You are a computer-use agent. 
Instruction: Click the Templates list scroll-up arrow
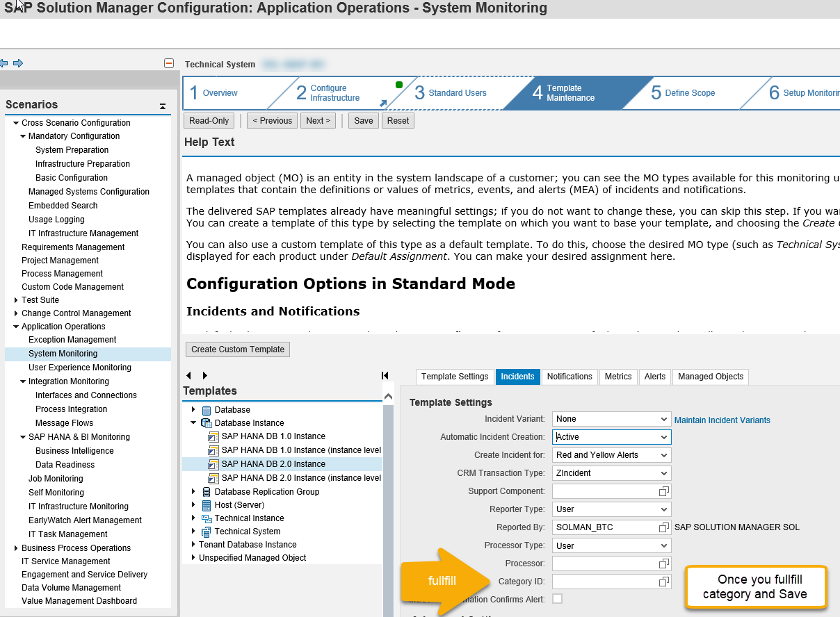[x=388, y=397]
